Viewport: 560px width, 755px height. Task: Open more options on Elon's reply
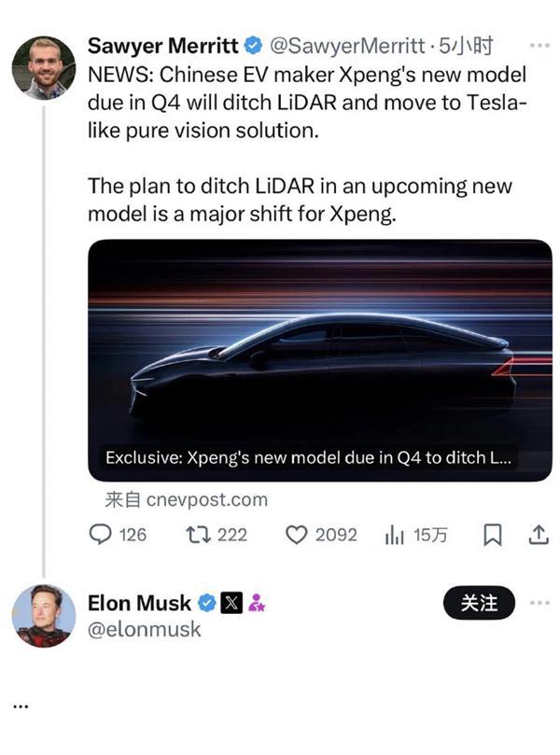click(x=539, y=603)
